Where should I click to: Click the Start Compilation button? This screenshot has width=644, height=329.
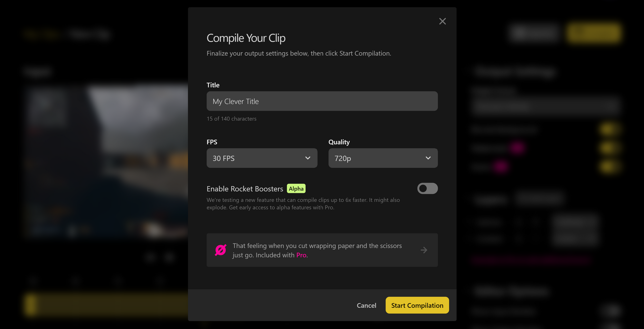coord(417,305)
